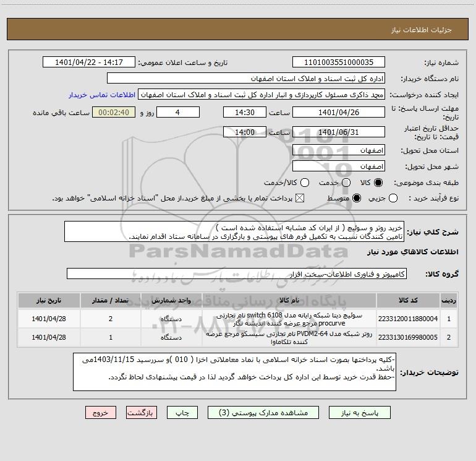This screenshot has height=461, width=476.
Task: Click the استان محل تحویل field
Action: point(339,150)
